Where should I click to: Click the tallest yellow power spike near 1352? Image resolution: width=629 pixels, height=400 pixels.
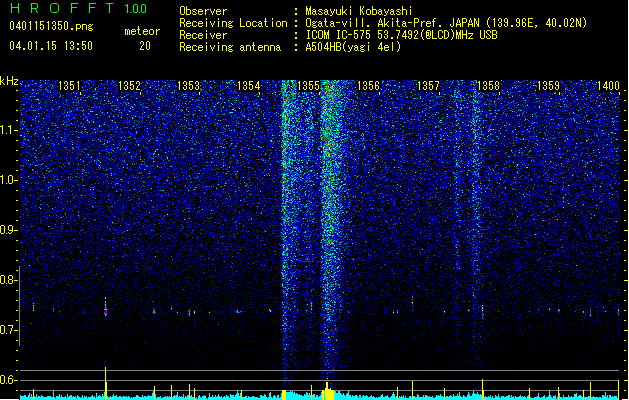click(x=106, y=383)
